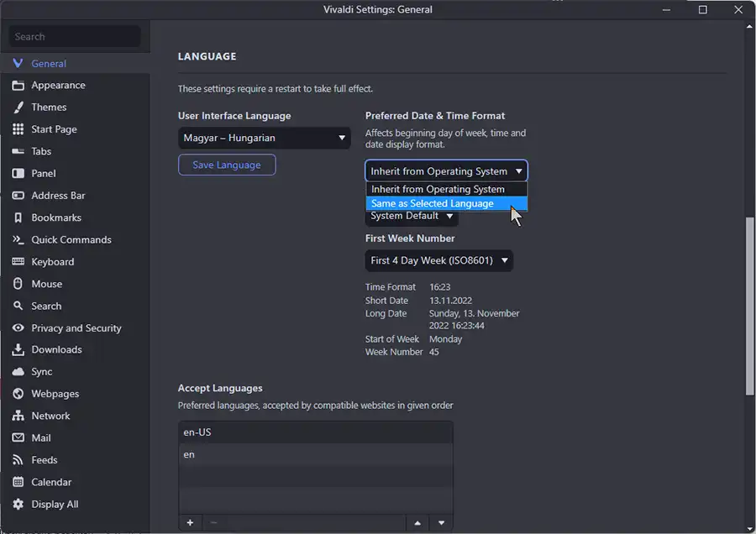Collapse the Preferred Date & Time Format dropdown
Image resolution: width=756 pixels, height=534 pixels.
(446, 171)
